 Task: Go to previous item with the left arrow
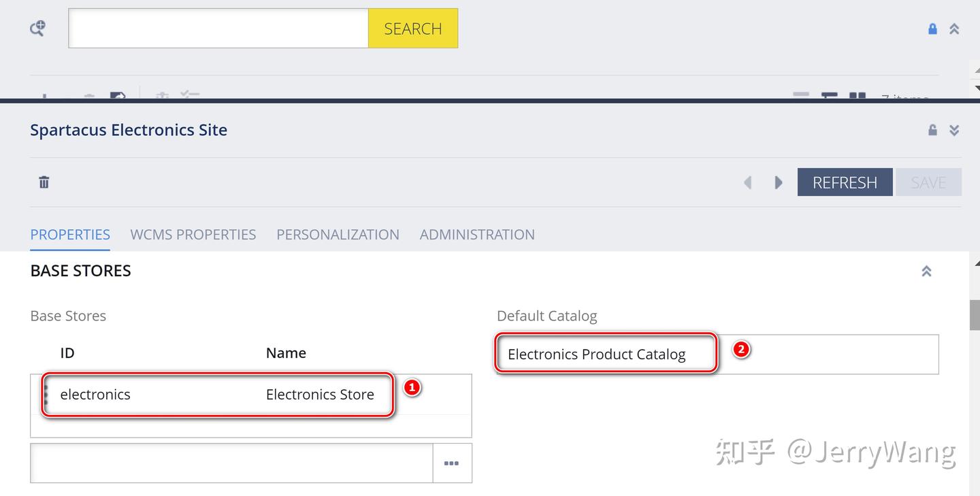click(747, 182)
